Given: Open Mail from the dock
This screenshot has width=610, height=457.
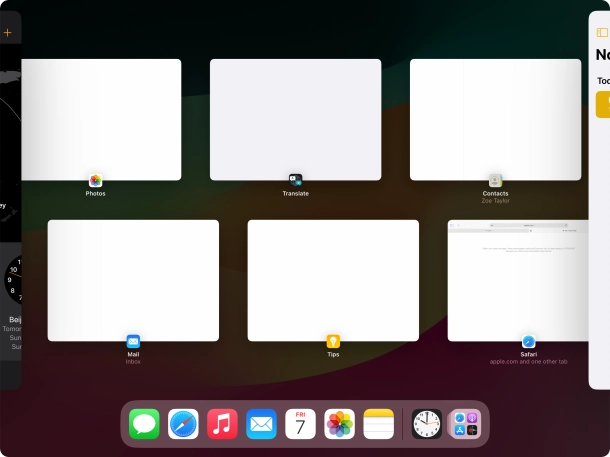Looking at the screenshot, I should click(261, 424).
